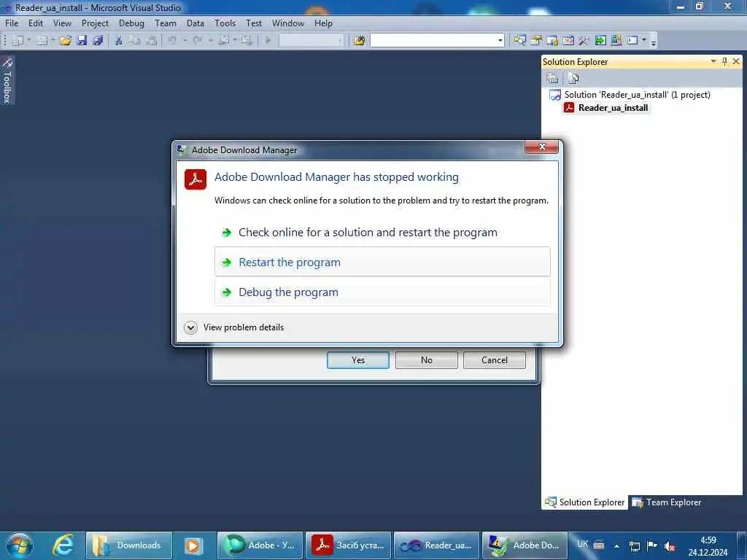Open the Debug menu
The image size is (747, 560).
click(131, 23)
